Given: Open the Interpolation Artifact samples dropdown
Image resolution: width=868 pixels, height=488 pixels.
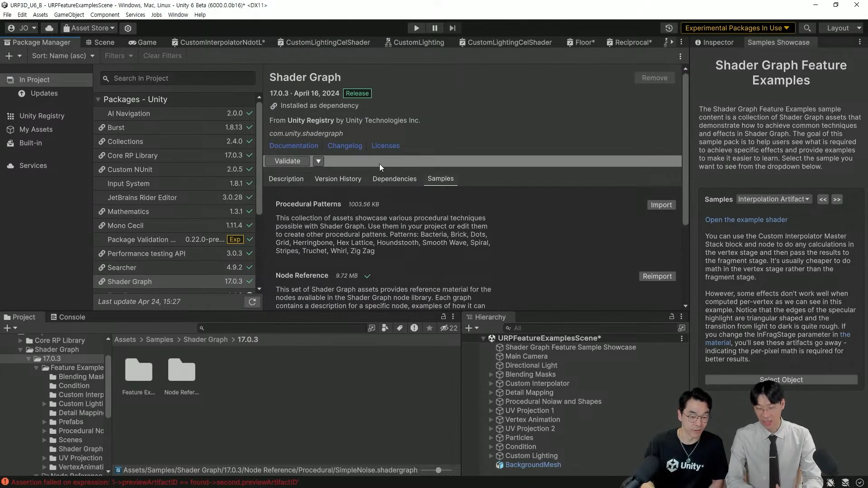Looking at the screenshot, I should (x=774, y=199).
